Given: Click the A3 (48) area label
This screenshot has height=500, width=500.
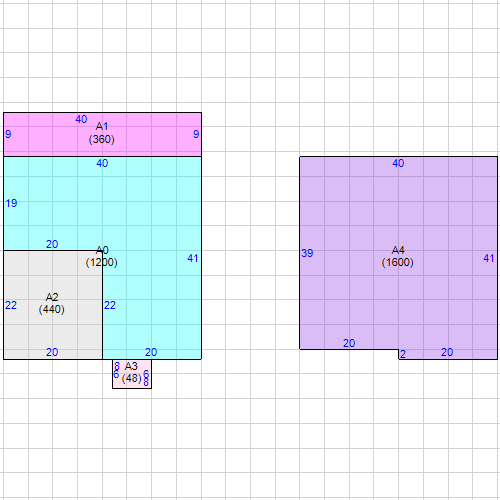Looking at the screenshot, I should click(131, 372).
